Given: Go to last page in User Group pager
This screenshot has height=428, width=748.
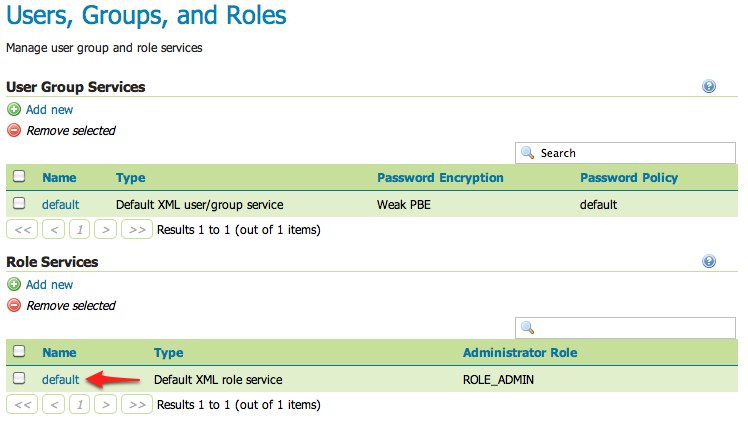Looking at the screenshot, I should tap(137, 230).
